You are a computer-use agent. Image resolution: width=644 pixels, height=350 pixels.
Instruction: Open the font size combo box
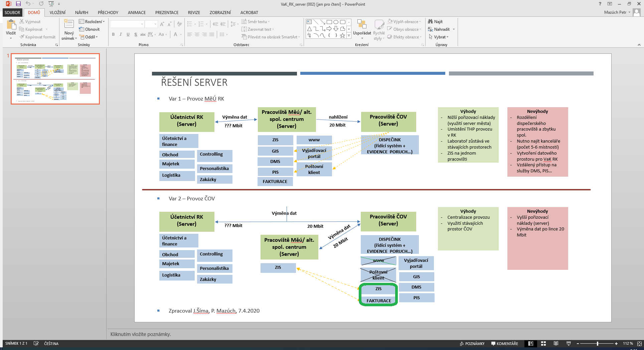tap(151, 24)
